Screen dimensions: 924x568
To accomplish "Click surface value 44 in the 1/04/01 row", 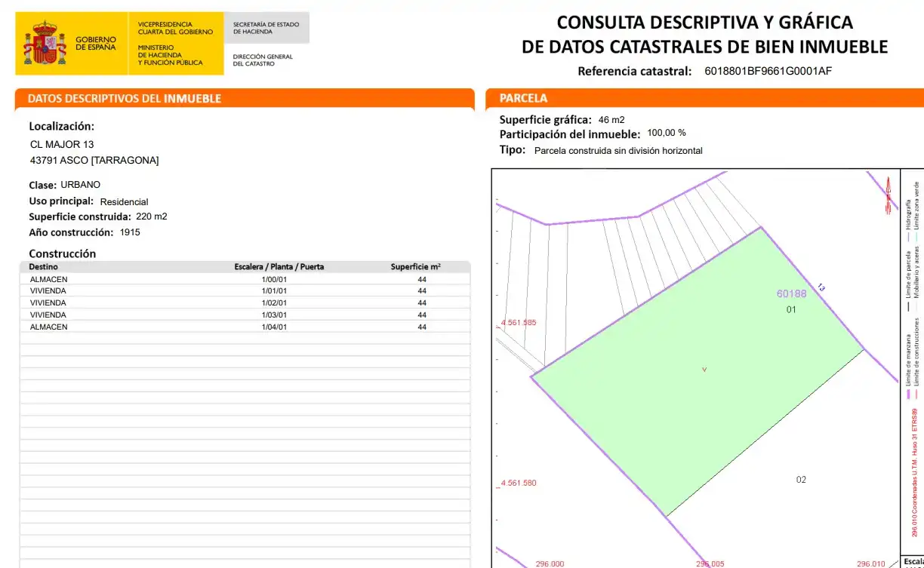I will 422,327.
